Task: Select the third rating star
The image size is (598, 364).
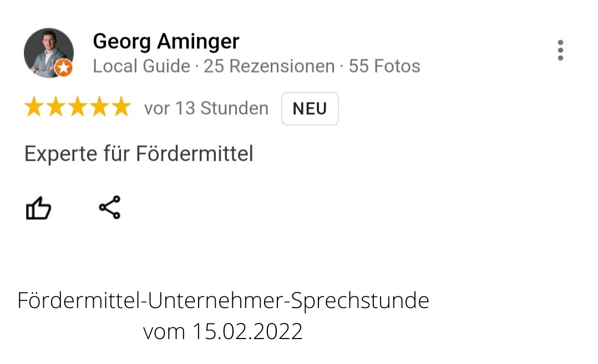Action: click(78, 106)
